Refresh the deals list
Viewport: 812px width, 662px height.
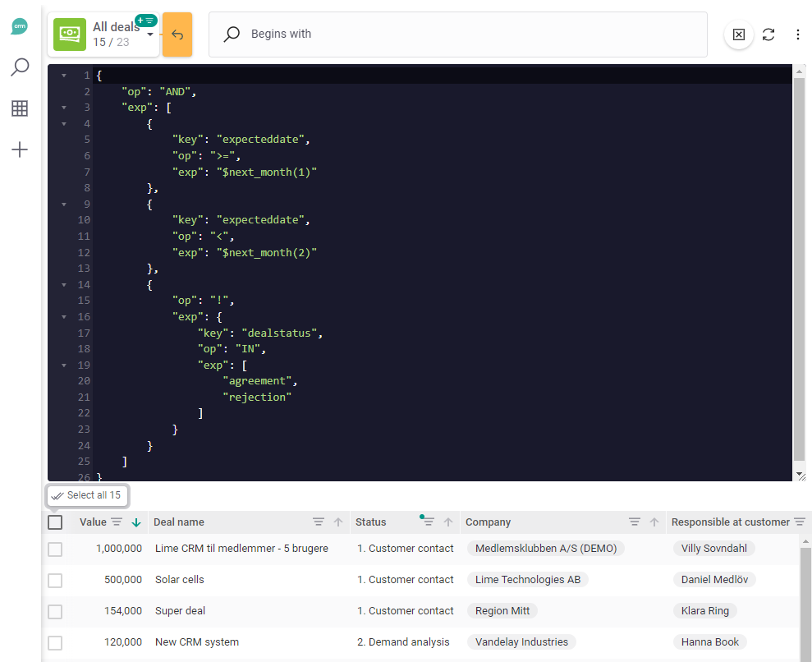(x=768, y=34)
